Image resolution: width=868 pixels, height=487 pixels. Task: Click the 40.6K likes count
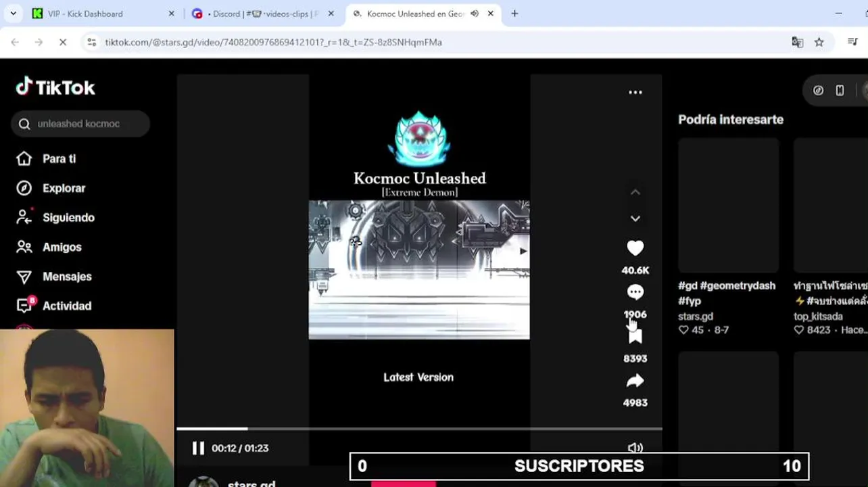click(x=635, y=270)
